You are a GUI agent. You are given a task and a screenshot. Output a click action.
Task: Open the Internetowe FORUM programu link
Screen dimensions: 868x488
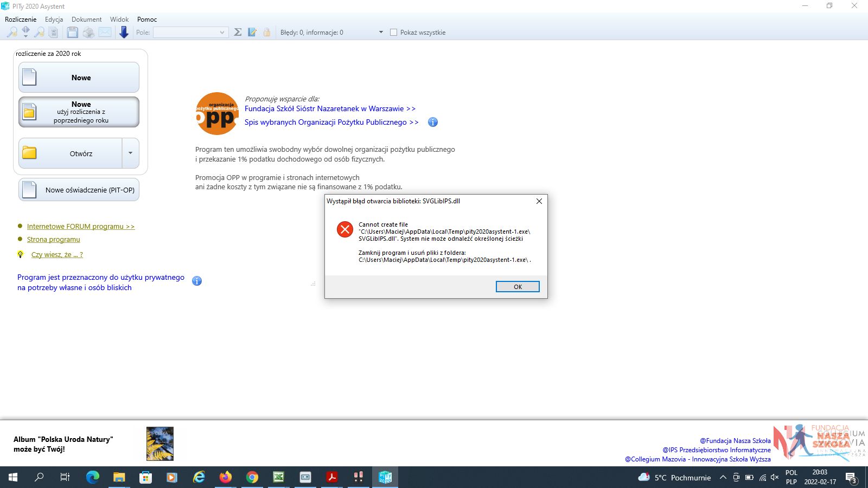click(81, 227)
